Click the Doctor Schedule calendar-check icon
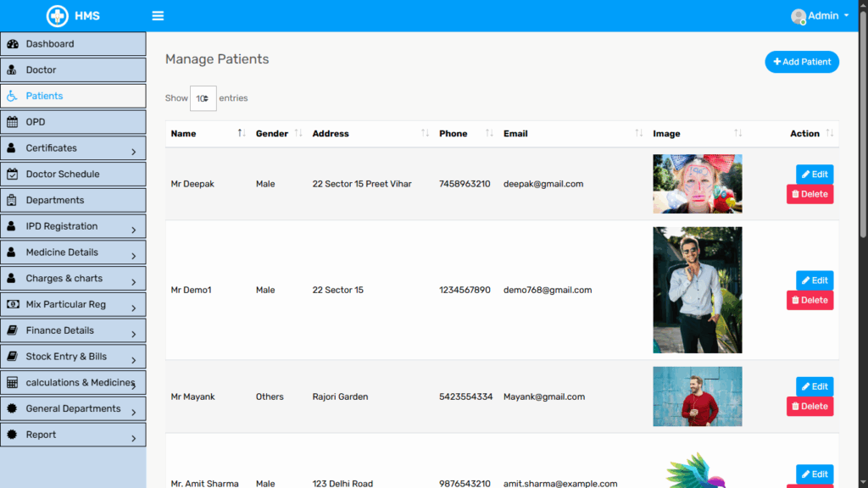 point(12,175)
